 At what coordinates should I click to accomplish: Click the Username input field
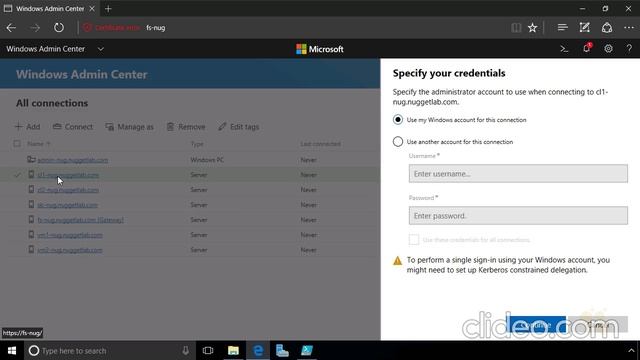(518, 173)
